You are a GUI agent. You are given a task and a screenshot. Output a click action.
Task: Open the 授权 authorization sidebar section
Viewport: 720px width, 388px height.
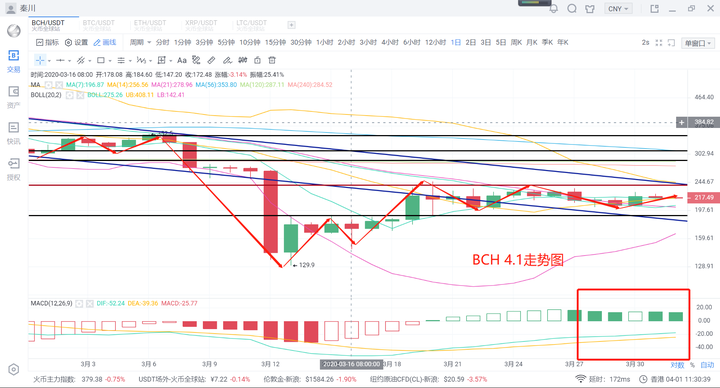pyautogui.click(x=14, y=169)
